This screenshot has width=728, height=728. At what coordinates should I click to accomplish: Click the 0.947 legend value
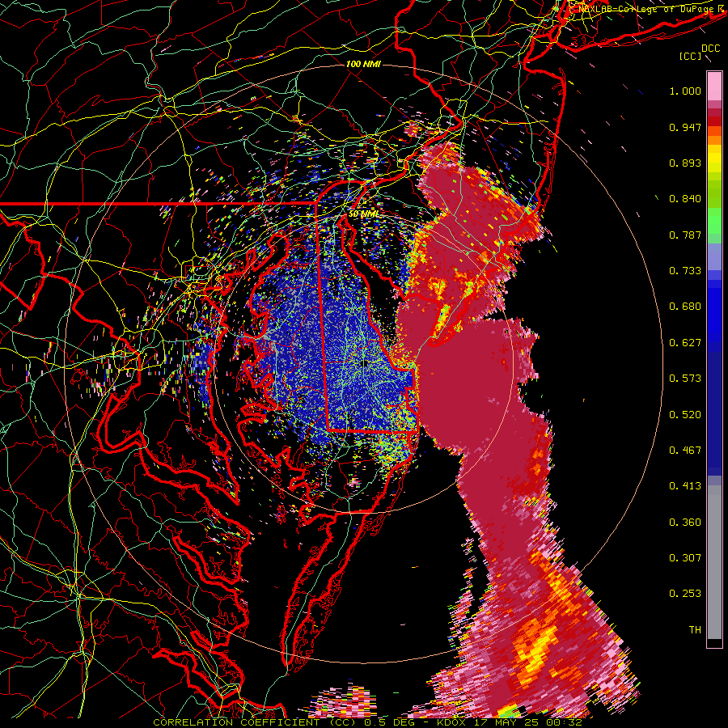685,127
